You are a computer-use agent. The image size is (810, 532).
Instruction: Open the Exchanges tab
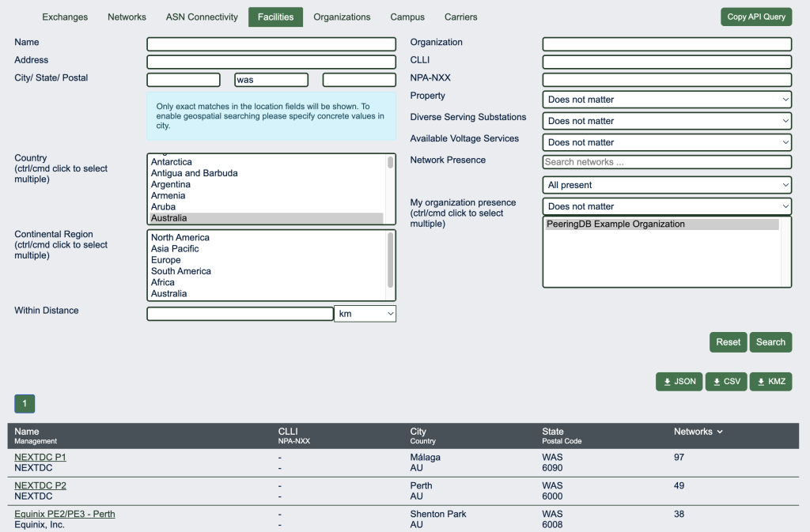click(65, 17)
